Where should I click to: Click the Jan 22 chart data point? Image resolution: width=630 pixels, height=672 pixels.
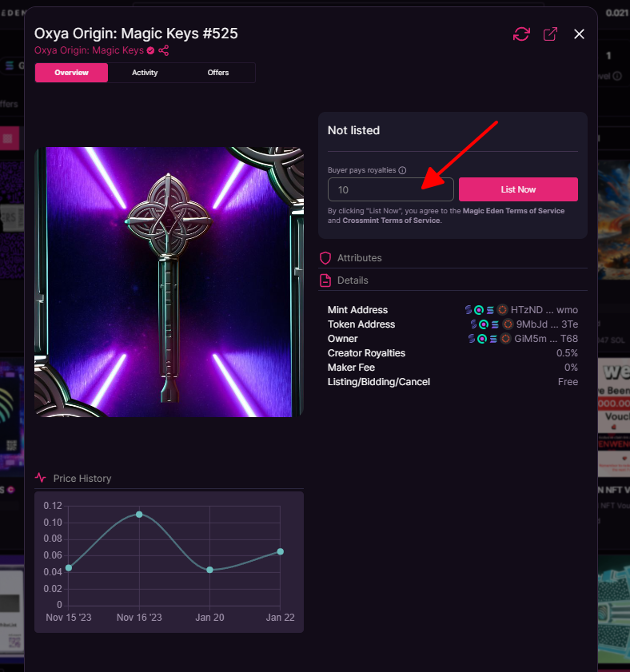(280, 551)
